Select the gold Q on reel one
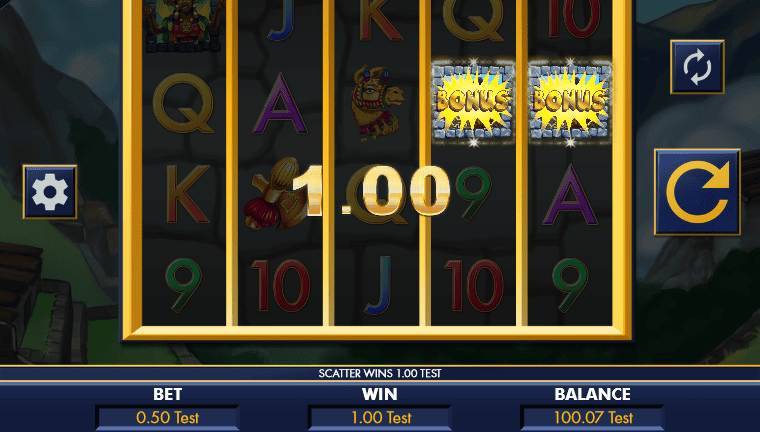 point(183,103)
